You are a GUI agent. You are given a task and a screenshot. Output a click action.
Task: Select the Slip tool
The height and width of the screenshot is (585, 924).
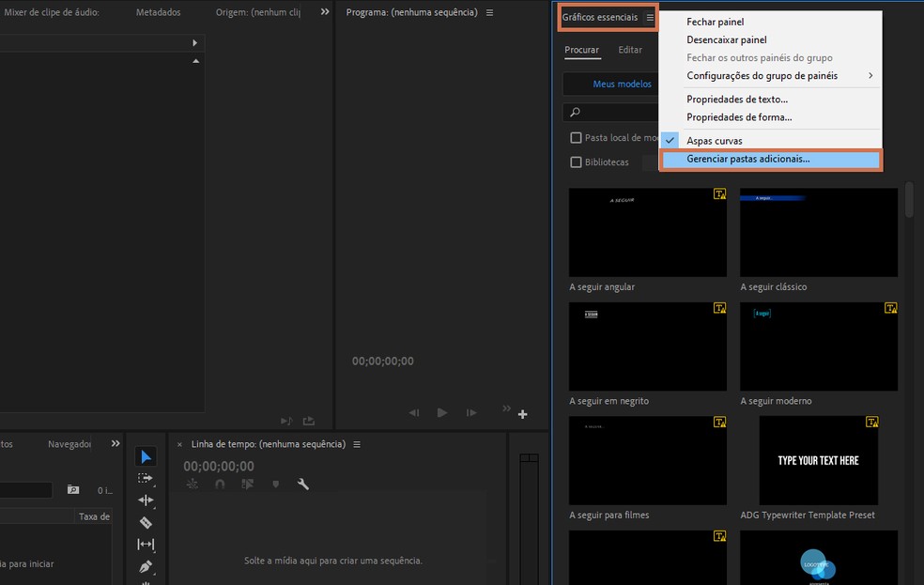(146, 545)
